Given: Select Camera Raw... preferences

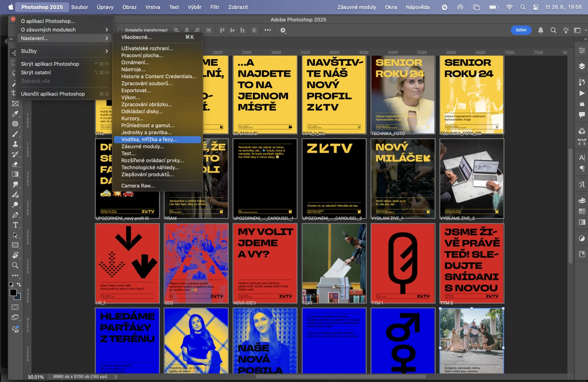Looking at the screenshot, I should coord(157,186).
